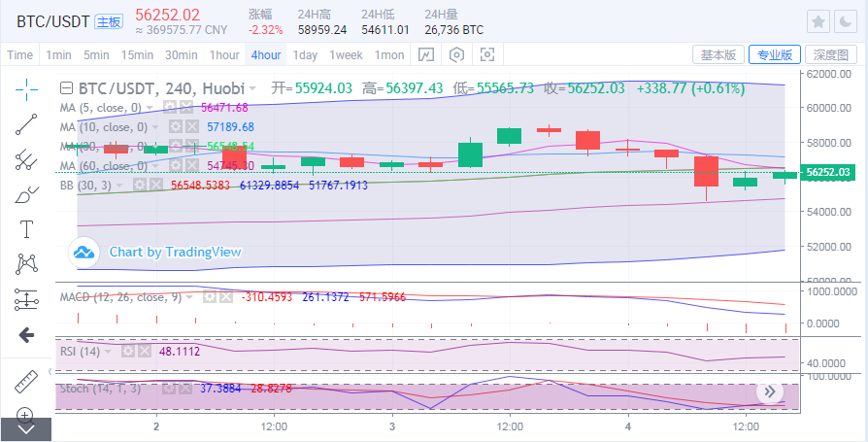Select the 1hour interval

[x=224, y=54]
